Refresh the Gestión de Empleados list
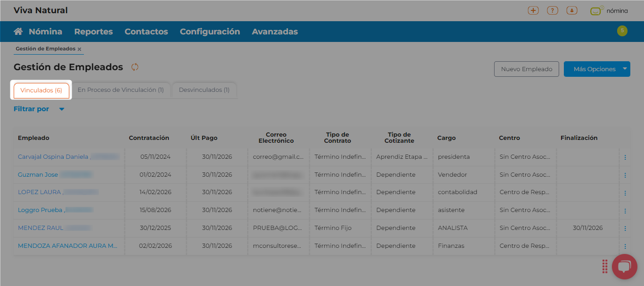 coord(135,67)
